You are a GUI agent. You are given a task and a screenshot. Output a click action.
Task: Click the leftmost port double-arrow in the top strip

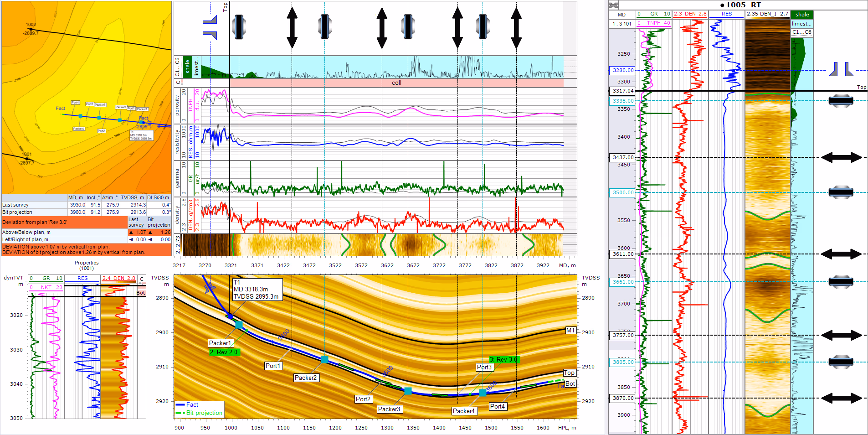point(292,27)
